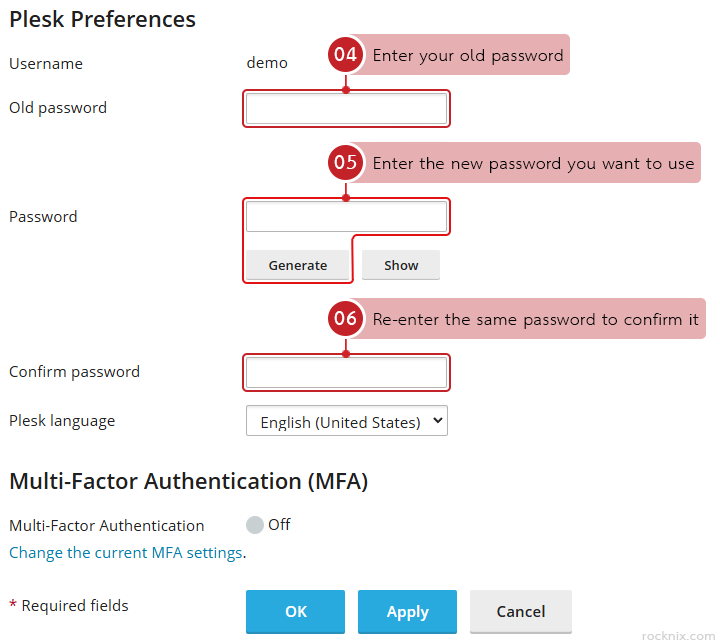Open the Plesk language dropdown
The height and width of the screenshot is (644, 720).
tap(347, 422)
